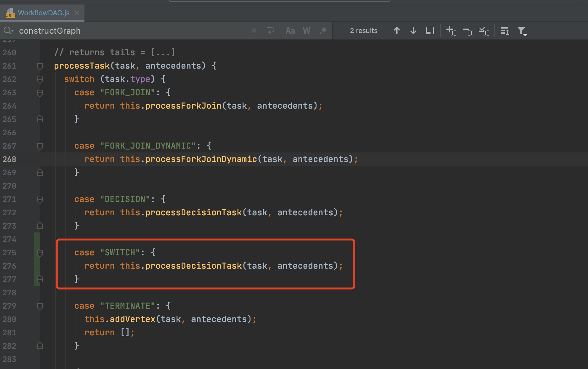Image resolution: width=588 pixels, height=369 pixels.
Task: Toggle match case in the search bar
Action: 290,30
